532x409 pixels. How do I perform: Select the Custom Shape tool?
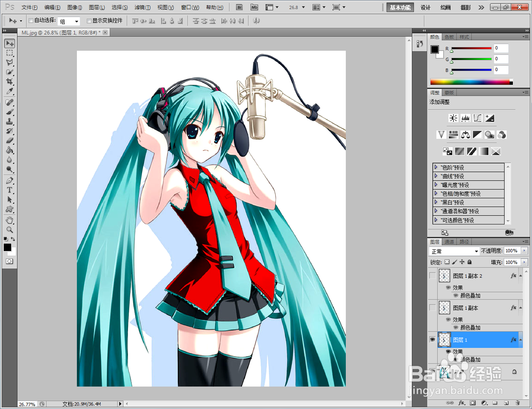pyautogui.click(x=10, y=209)
